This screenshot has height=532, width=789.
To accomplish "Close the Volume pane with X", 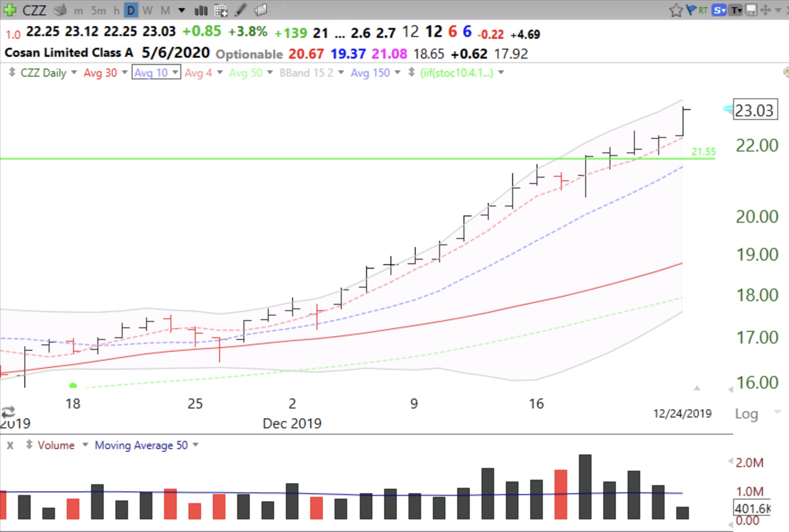I will pyautogui.click(x=10, y=445).
